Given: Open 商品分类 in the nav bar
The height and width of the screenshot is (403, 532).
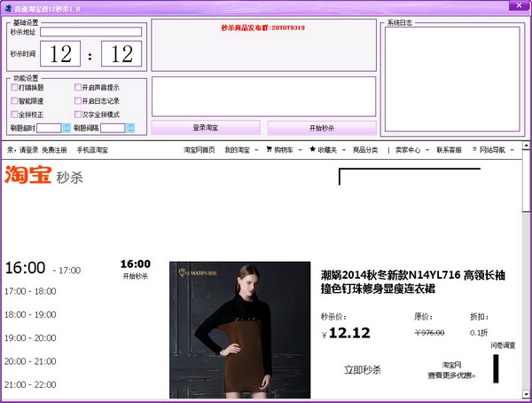Looking at the screenshot, I should (x=365, y=150).
